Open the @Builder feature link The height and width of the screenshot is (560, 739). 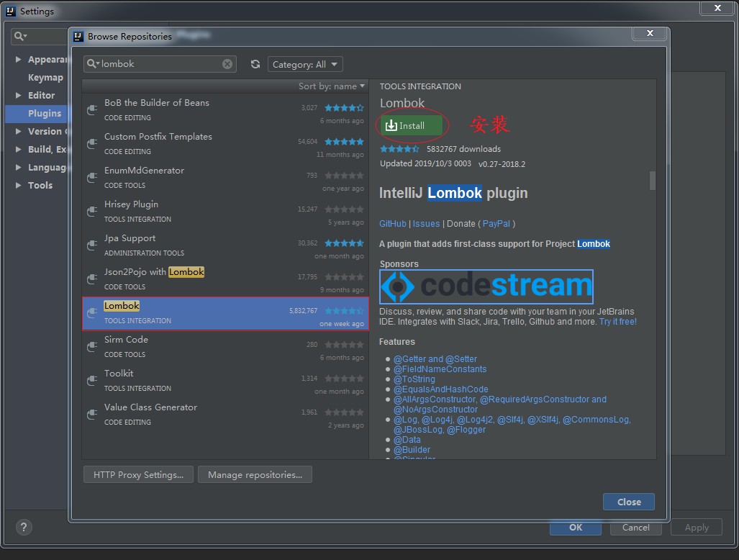click(412, 450)
